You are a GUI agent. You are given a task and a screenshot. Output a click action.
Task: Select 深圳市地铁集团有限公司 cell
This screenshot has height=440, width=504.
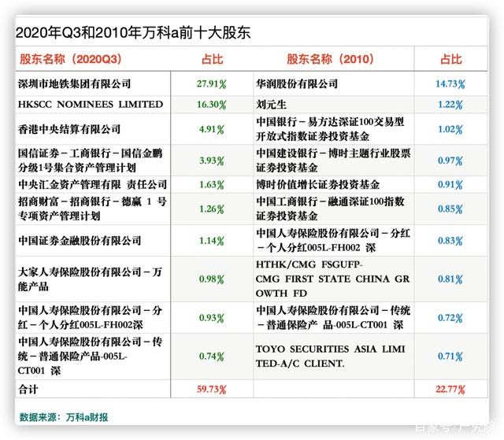coord(74,83)
